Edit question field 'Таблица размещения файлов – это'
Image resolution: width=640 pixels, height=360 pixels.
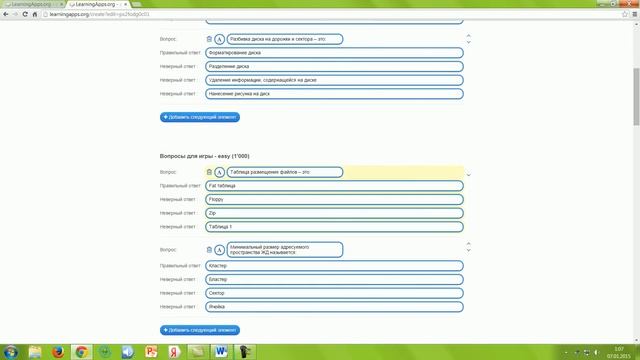285,172
